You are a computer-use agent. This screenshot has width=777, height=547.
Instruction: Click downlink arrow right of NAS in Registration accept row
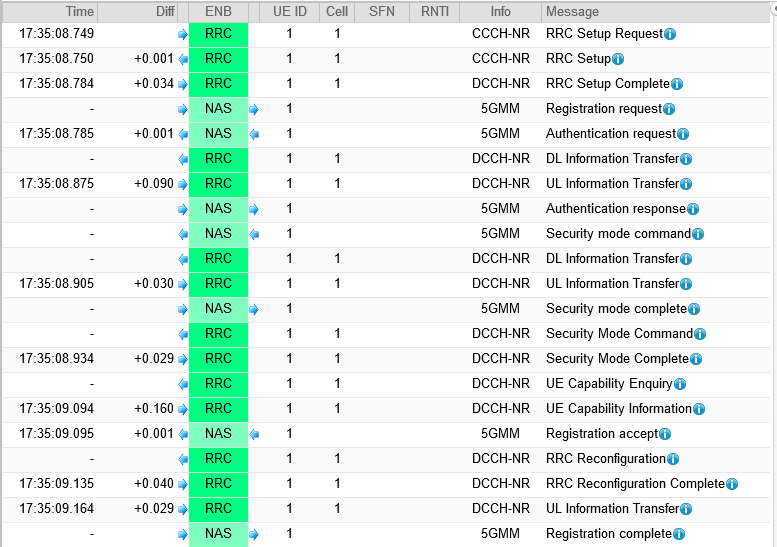pos(254,435)
